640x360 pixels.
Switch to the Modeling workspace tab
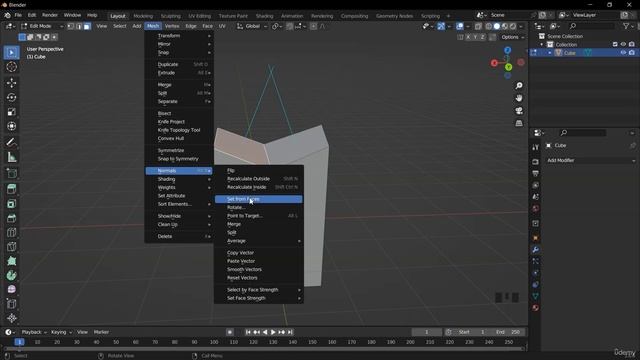click(x=143, y=16)
